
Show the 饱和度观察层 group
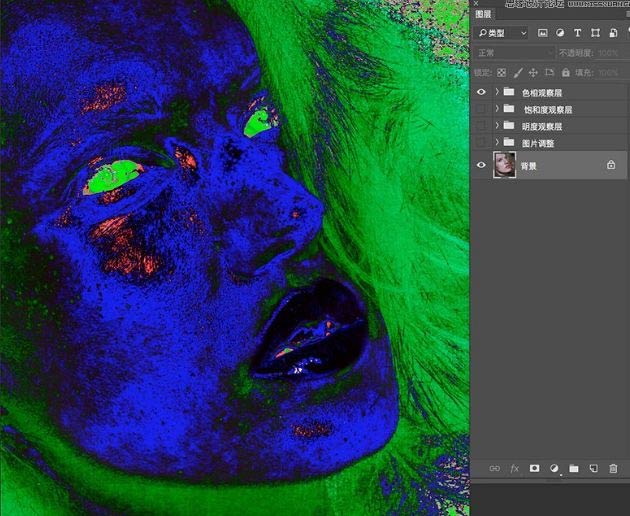click(481, 109)
